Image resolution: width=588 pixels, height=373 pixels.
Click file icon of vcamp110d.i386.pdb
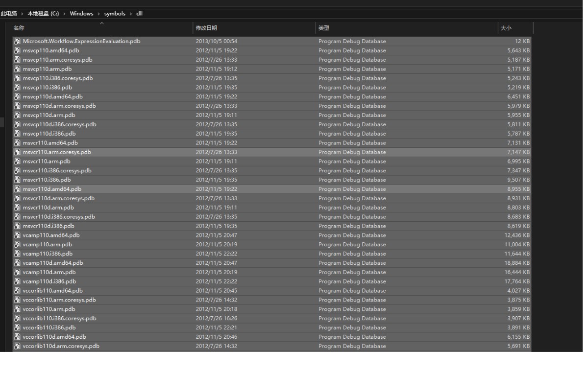pos(17,281)
